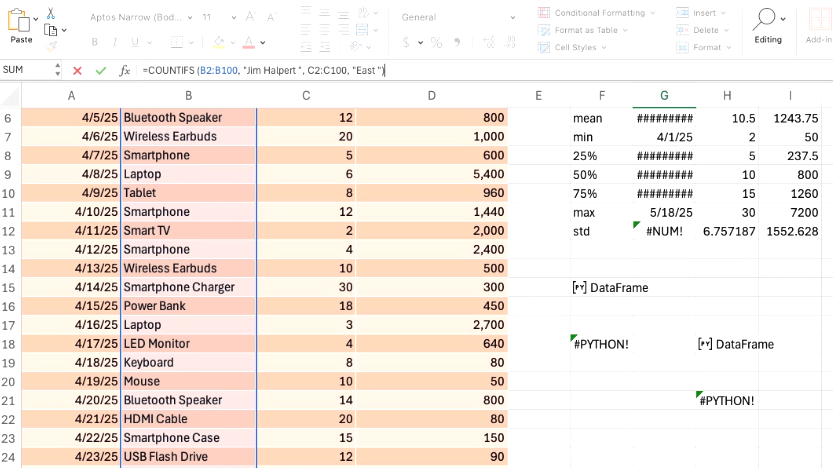Expand the currency format dropdown arrow

pos(420,42)
